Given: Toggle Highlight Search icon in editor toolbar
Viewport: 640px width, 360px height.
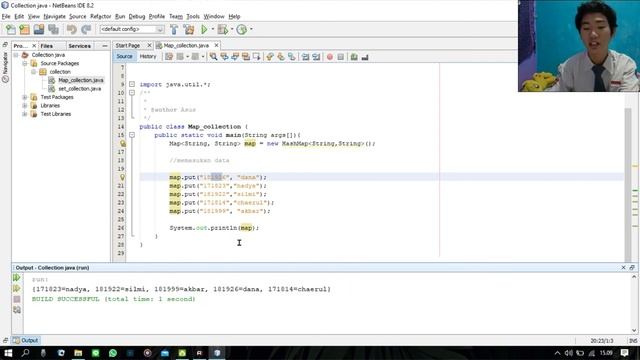Looking at the screenshot, I should pyautogui.click(x=246, y=57).
